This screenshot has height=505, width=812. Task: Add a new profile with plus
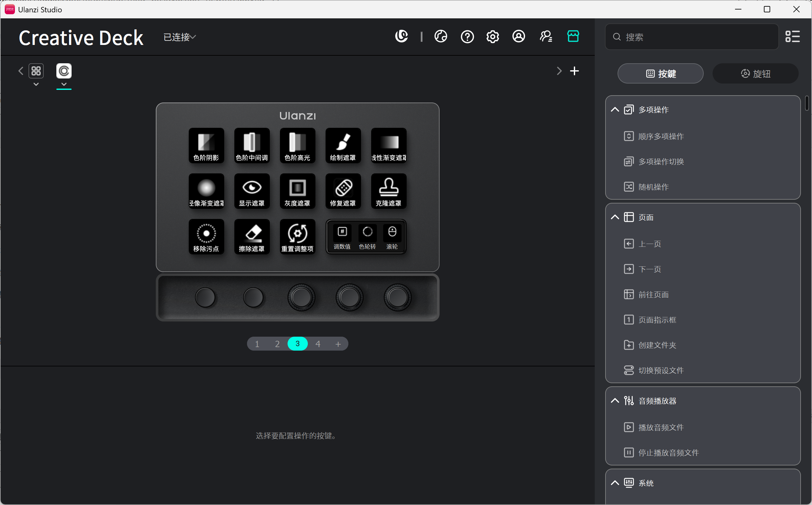(x=574, y=71)
